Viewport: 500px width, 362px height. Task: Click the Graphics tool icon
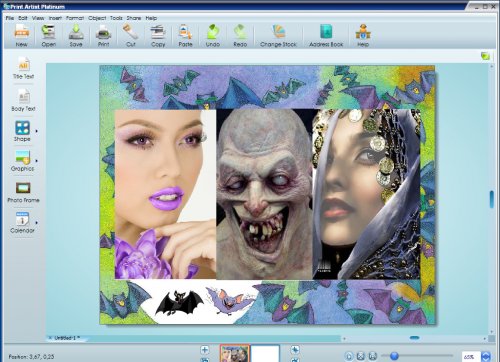tap(22, 157)
